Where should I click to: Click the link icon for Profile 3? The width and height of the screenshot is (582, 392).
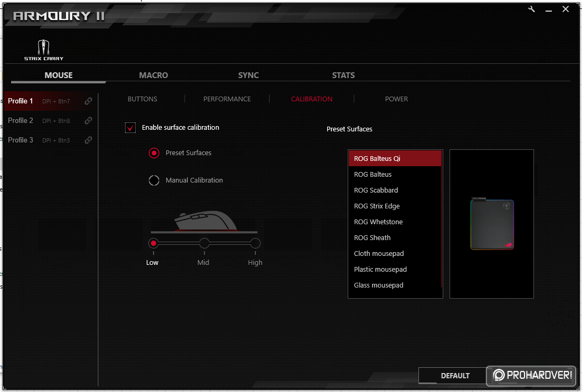[88, 140]
